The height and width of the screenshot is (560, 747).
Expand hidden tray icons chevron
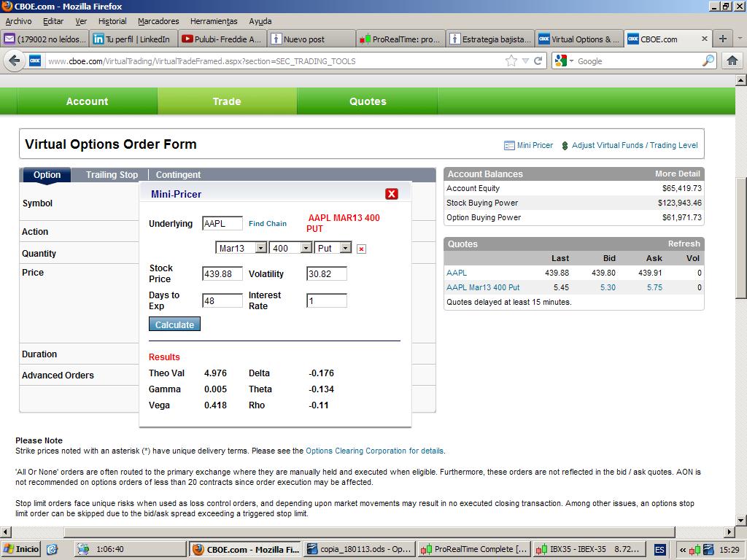682,550
